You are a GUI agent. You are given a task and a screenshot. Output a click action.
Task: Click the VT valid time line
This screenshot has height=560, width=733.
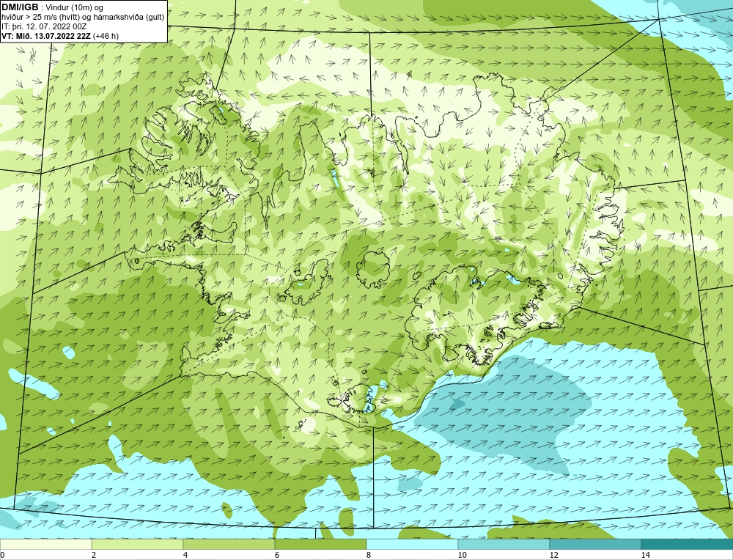pos(60,35)
